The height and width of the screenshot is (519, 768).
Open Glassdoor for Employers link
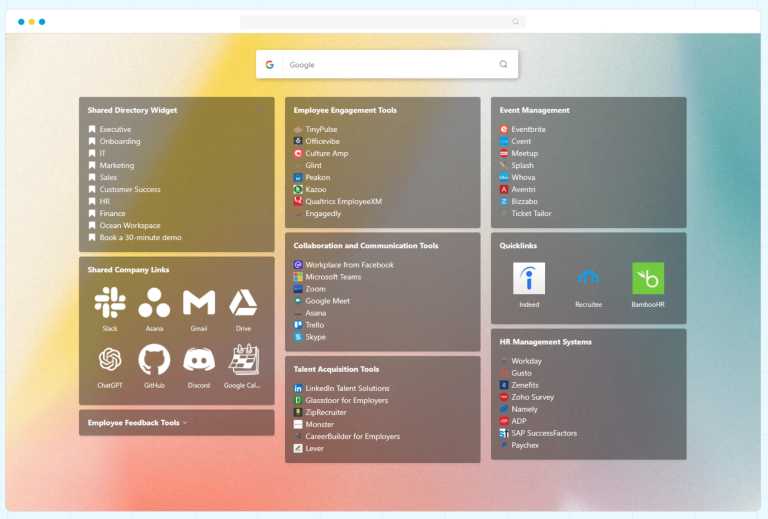click(347, 401)
